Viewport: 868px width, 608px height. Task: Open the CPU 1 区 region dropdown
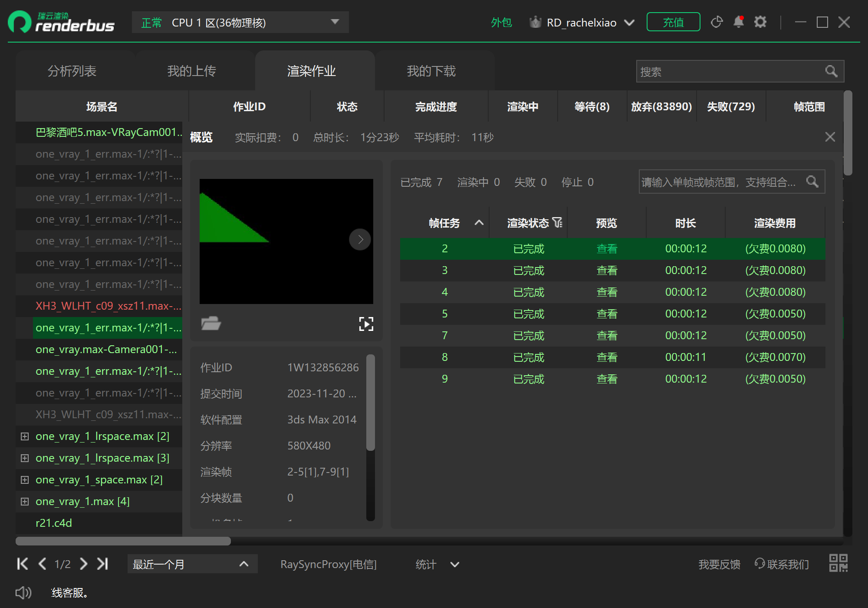(x=335, y=22)
